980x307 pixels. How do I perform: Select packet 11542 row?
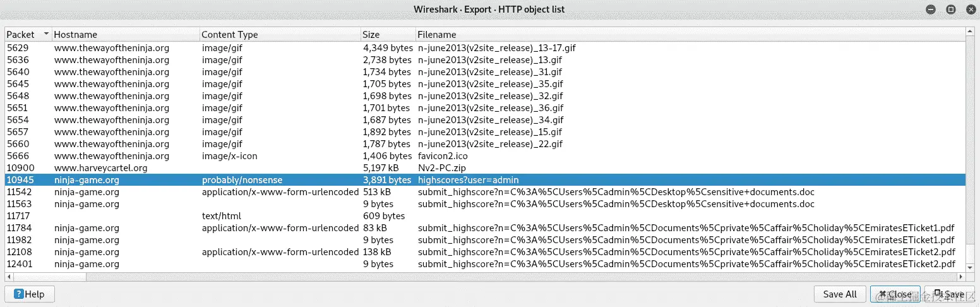[486, 192]
